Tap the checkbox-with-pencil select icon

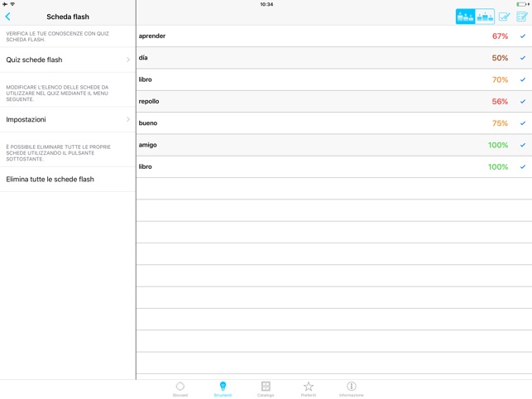point(504,17)
